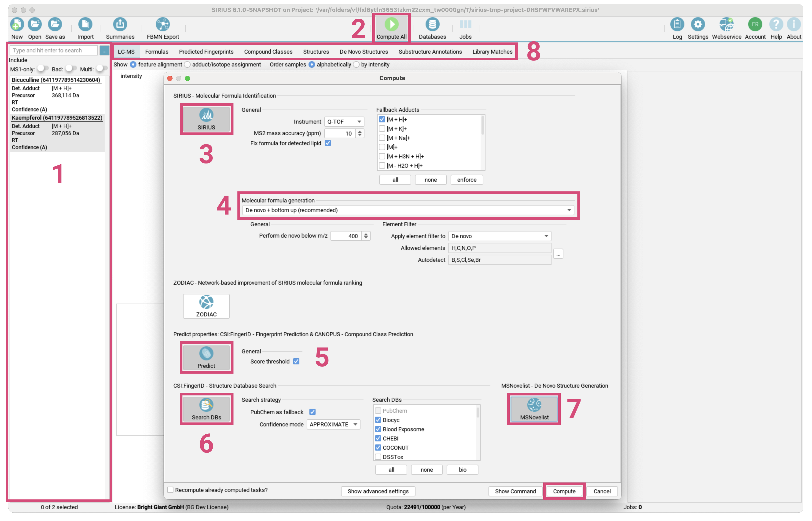Switch to the Compound Classes tab

(x=268, y=52)
